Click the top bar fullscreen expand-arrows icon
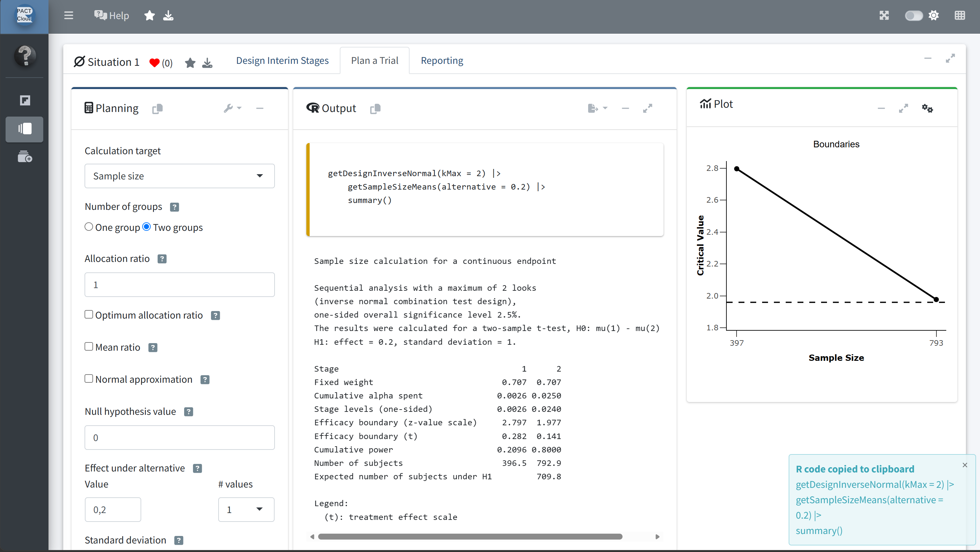This screenshot has height=552, width=980. [884, 16]
